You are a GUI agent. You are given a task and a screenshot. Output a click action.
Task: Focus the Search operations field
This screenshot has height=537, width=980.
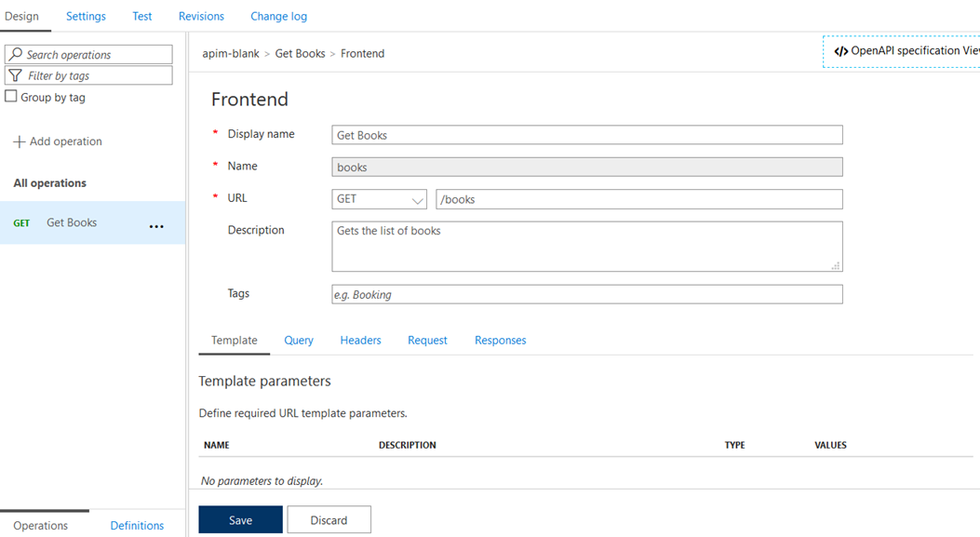(88, 54)
